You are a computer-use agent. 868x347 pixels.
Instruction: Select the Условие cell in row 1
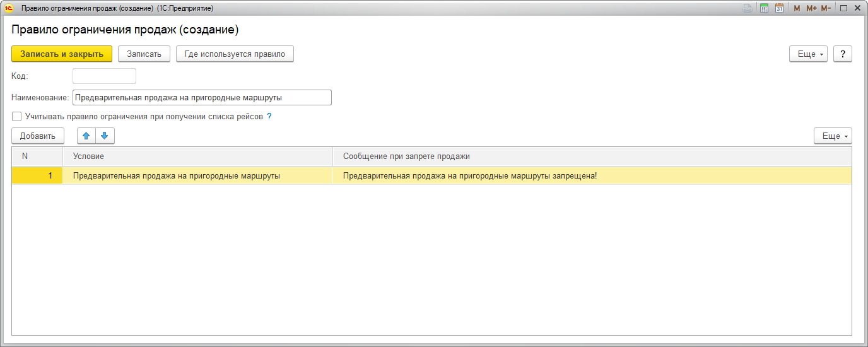point(197,176)
